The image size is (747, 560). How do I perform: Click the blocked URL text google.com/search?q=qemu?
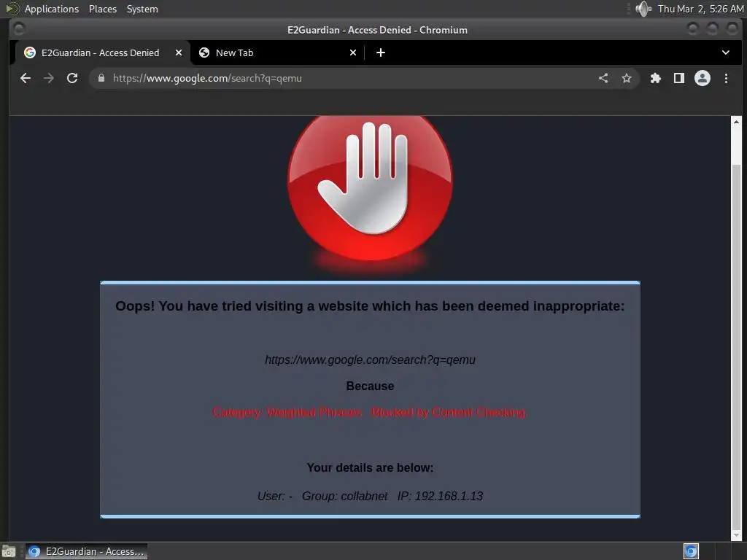click(370, 359)
